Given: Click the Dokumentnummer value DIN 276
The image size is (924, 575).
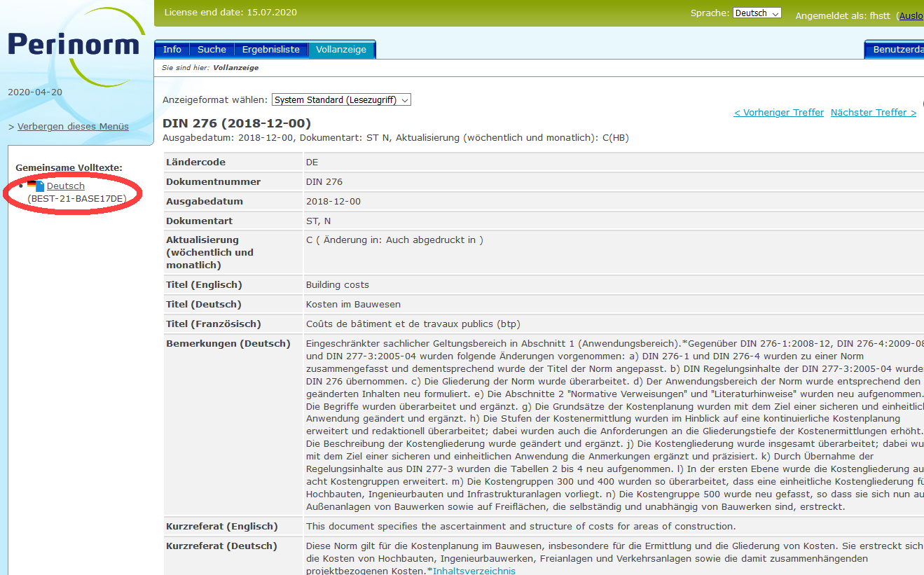Looking at the screenshot, I should (324, 182).
